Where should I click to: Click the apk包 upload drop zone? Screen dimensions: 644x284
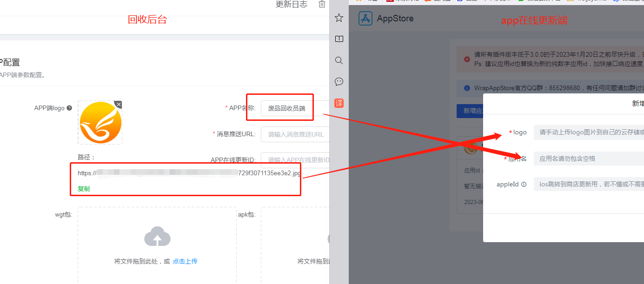pos(295,245)
